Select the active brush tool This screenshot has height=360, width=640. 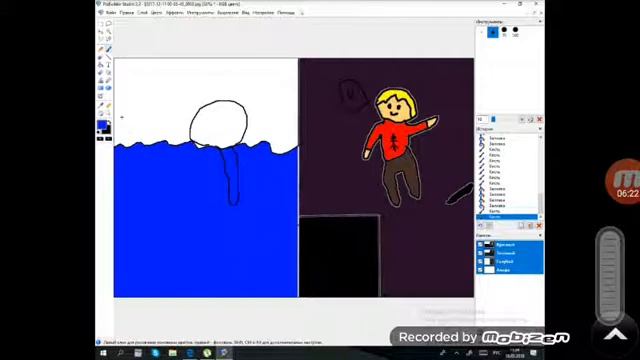pyautogui.click(x=109, y=49)
